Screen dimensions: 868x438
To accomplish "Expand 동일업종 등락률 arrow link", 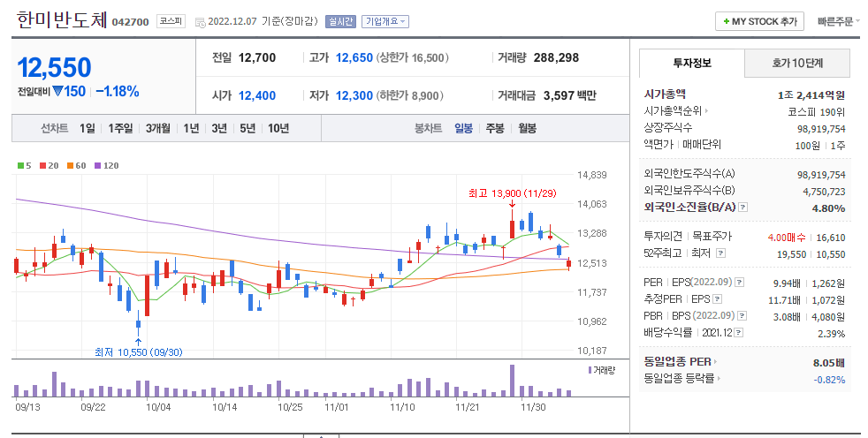I will [x=720, y=379].
